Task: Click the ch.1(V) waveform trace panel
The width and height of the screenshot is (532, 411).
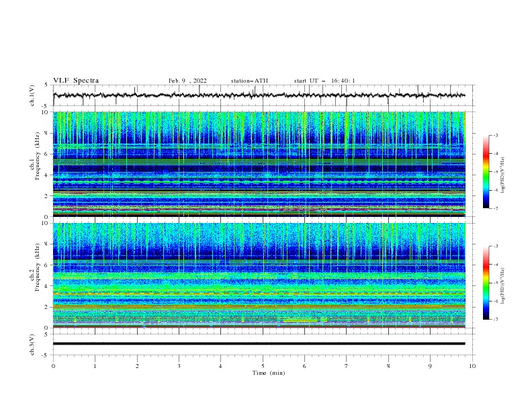Action: pos(264,95)
